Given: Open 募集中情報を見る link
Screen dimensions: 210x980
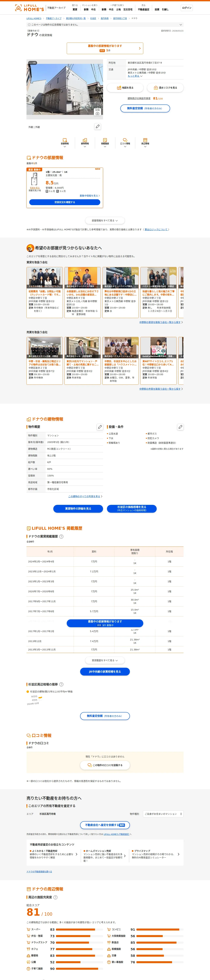Looking at the screenshot, I should point(90,196).
